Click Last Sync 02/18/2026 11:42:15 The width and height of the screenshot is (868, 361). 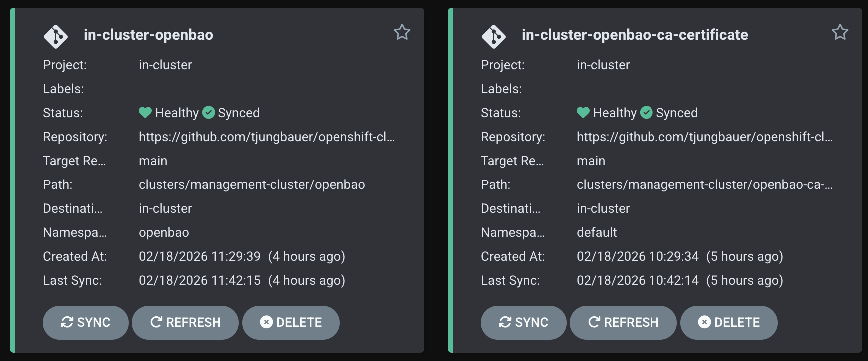(x=200, y=281)
